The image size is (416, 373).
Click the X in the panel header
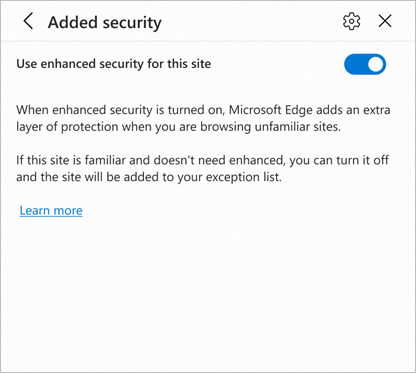click(385, 21)
